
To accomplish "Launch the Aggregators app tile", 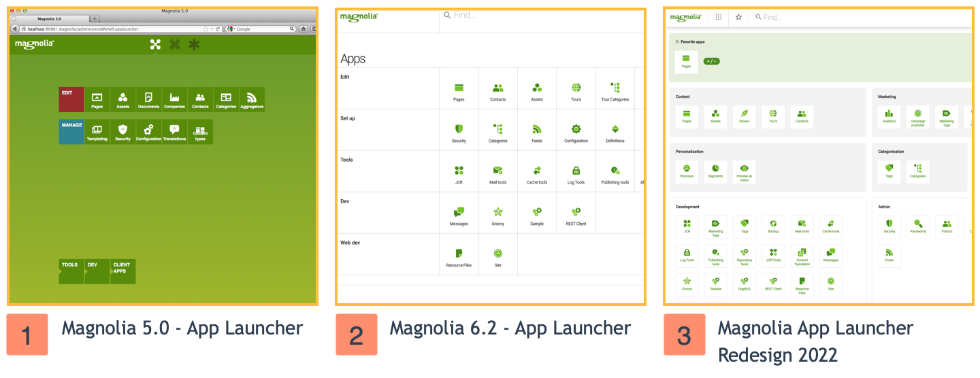I will point(252,99).
